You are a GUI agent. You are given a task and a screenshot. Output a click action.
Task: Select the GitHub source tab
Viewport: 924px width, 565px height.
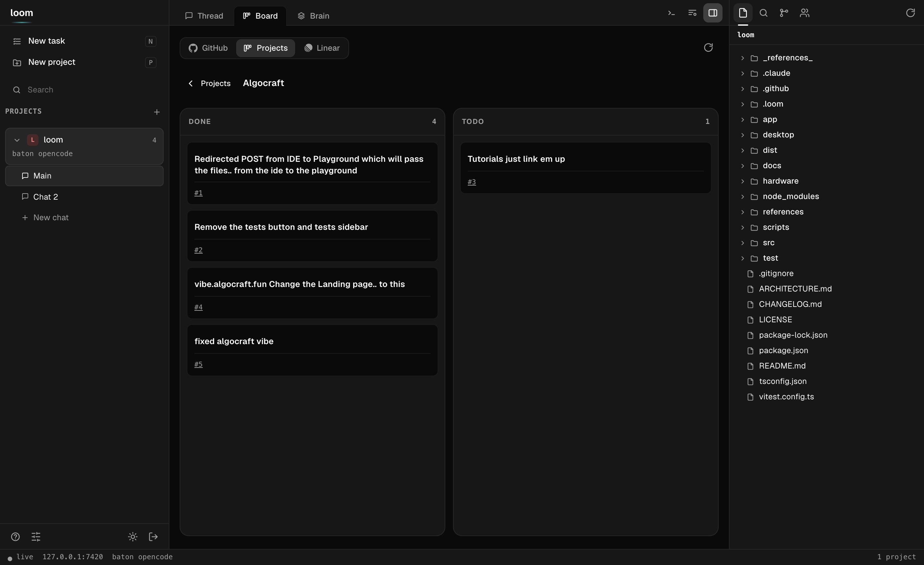click(208, 48)
